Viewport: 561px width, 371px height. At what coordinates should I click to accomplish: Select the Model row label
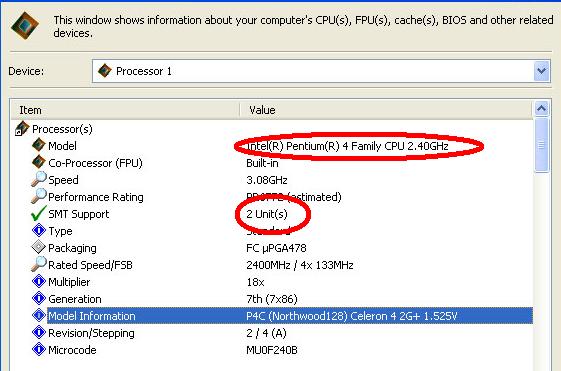pos(62,146)
